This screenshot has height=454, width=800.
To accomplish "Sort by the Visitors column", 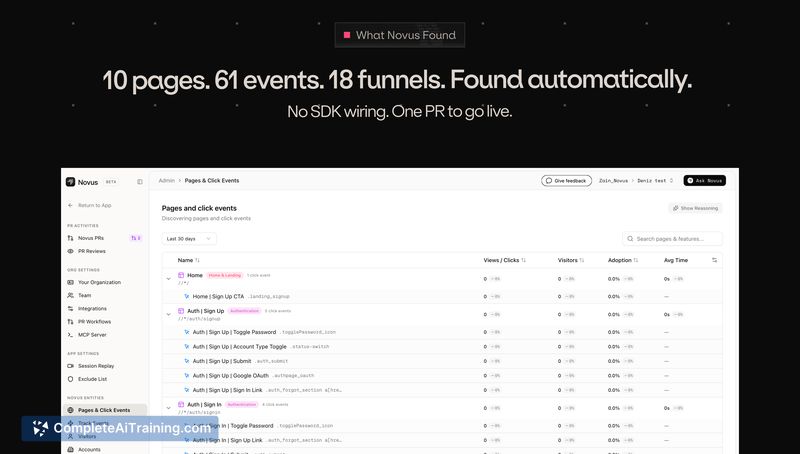I will point(570,260).
